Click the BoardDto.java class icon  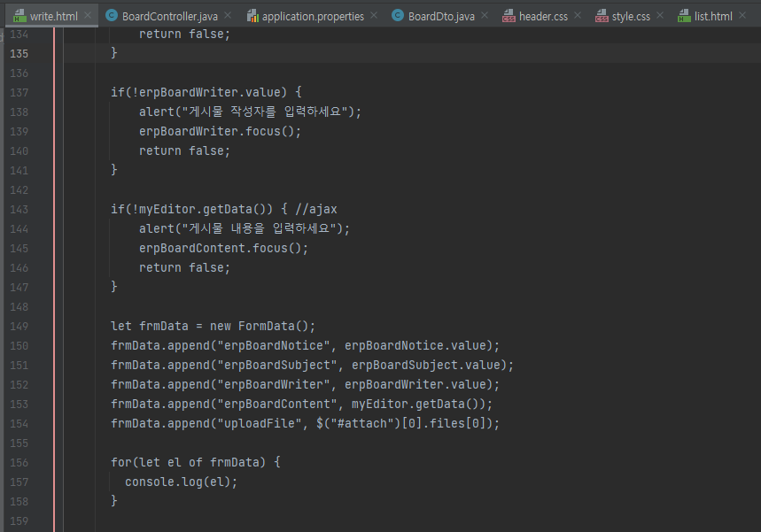[x=398, y=16]
